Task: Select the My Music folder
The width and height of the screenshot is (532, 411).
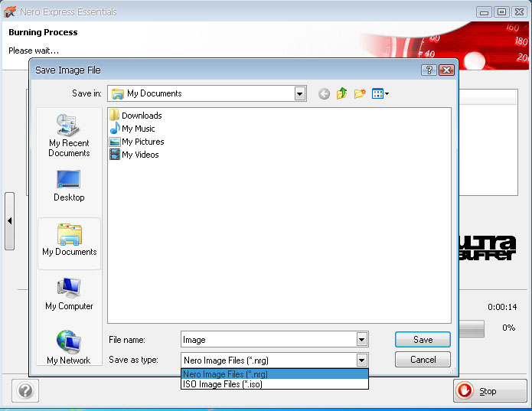Action: [x=132, y=129]
